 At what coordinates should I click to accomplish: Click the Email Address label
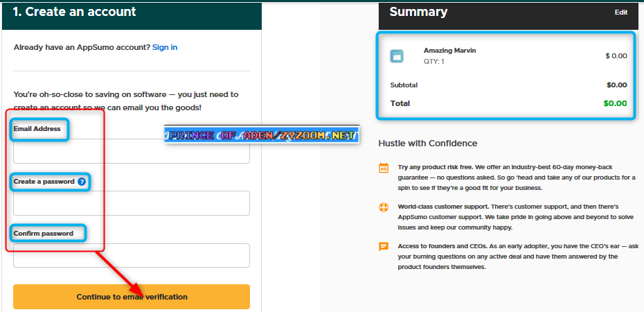[x=37, y=129]
